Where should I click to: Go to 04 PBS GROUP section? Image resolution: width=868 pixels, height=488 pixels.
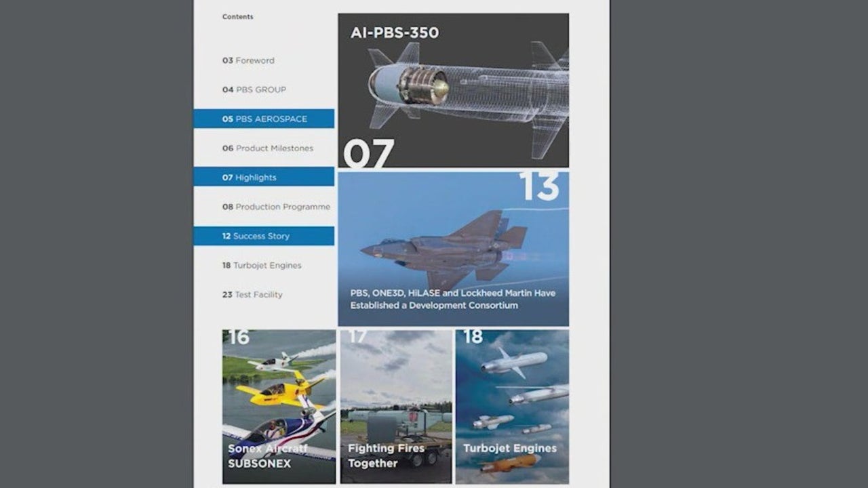coord(254,89)
